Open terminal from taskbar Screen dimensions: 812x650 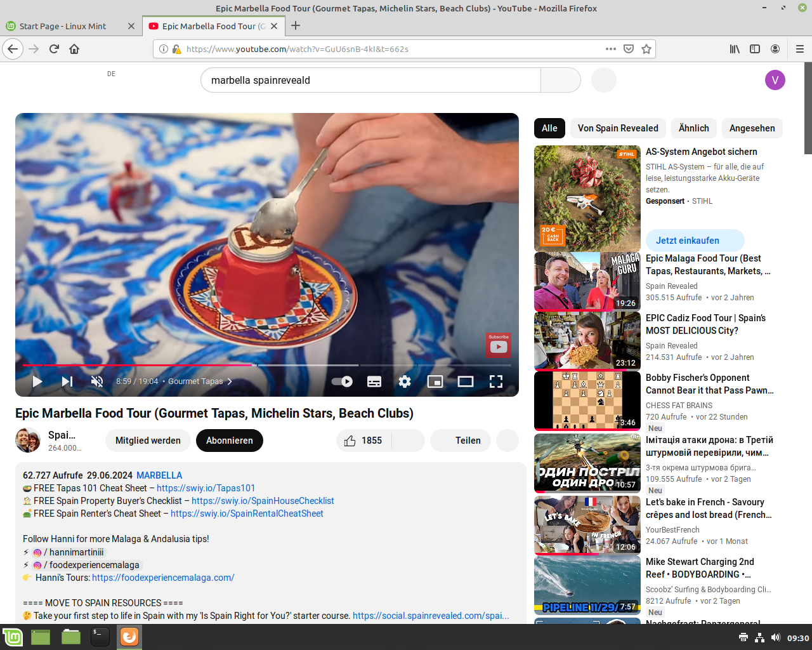[x=100, y=637]
